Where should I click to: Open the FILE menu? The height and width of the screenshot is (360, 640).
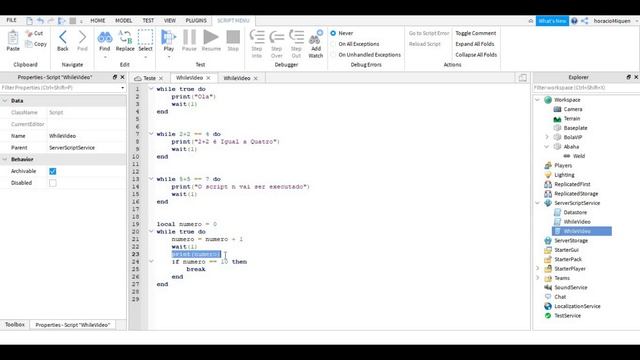pyautogui.click(x=11, y=20)
